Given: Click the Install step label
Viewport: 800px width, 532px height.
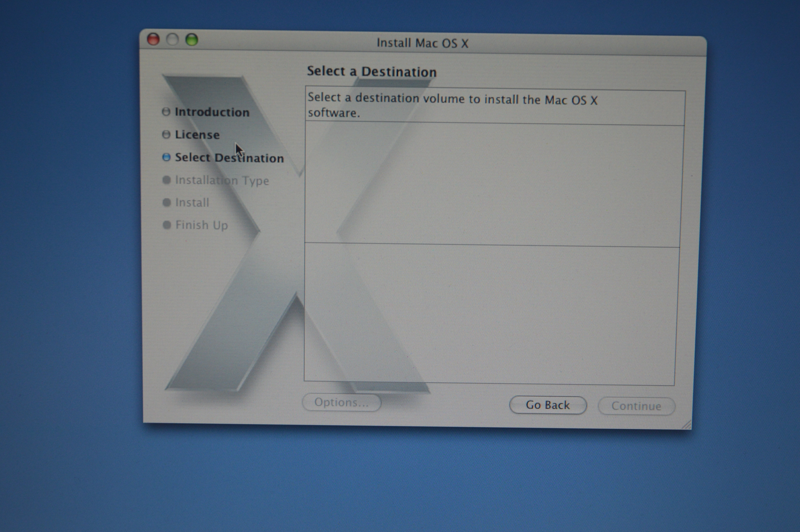Looking at the screenshot, I should click(192, 202).
